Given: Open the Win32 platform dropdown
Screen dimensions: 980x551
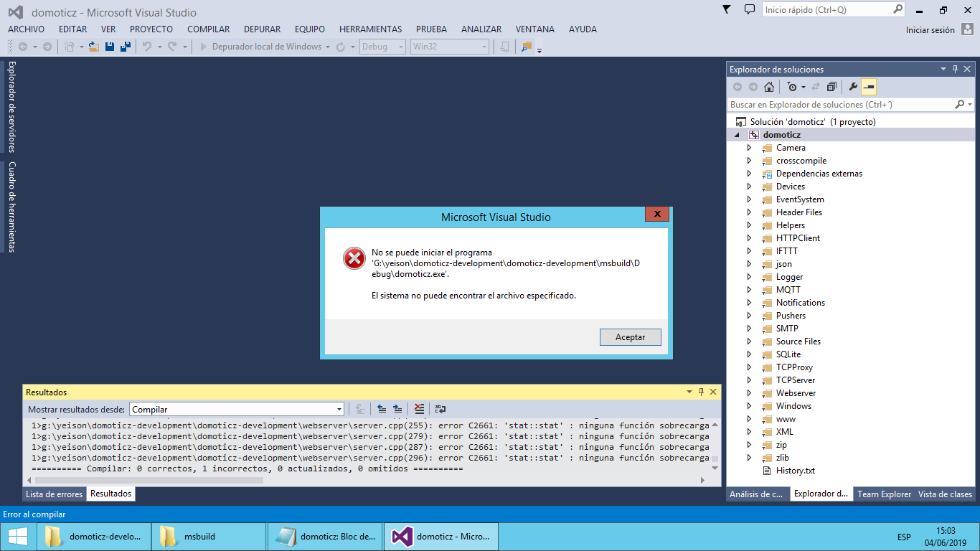Looking at the screenshot, I should [451, 47].
